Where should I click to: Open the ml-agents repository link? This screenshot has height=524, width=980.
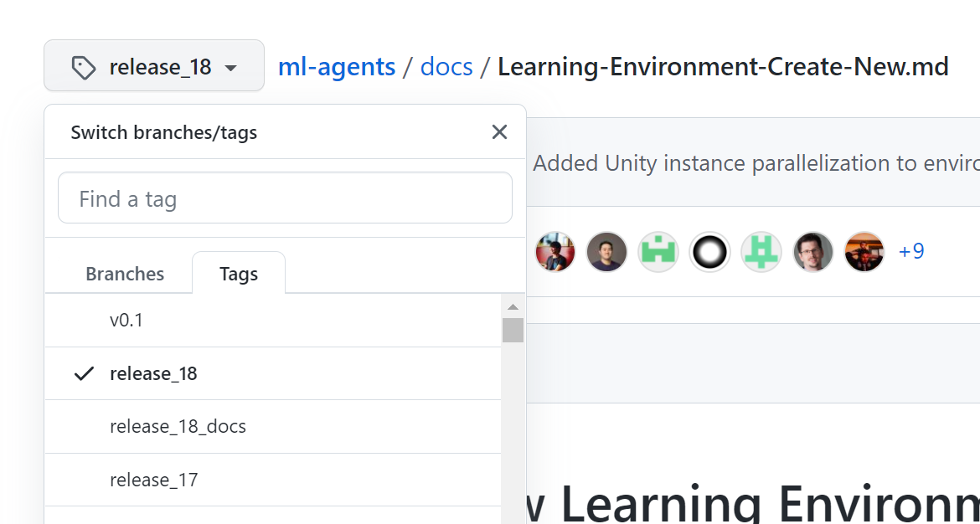tap(336, 66)
